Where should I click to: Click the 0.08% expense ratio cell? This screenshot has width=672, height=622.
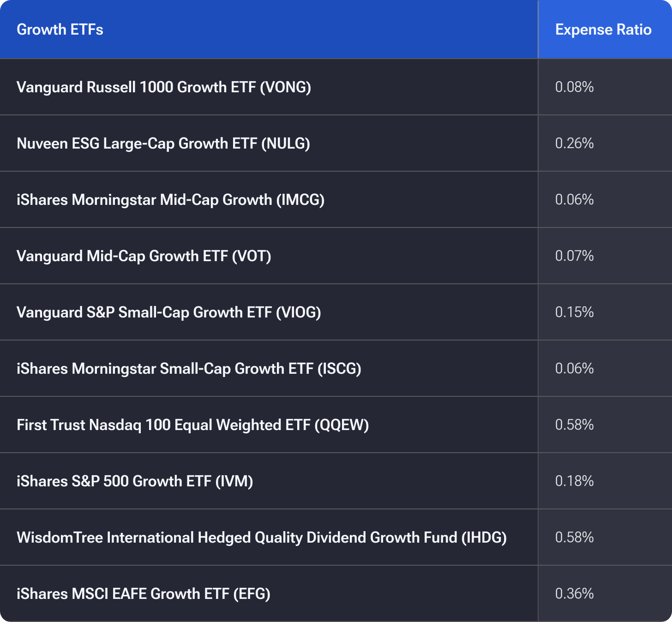point(574,87)
